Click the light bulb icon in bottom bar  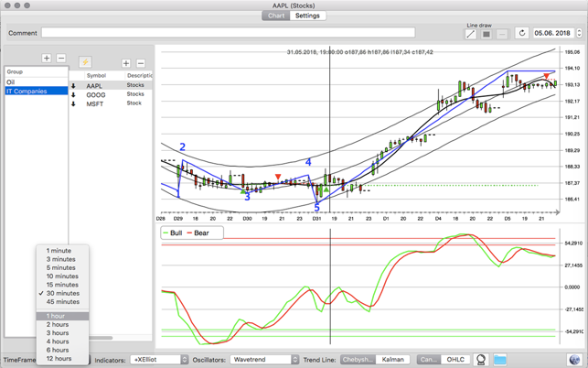coord(480,360)
